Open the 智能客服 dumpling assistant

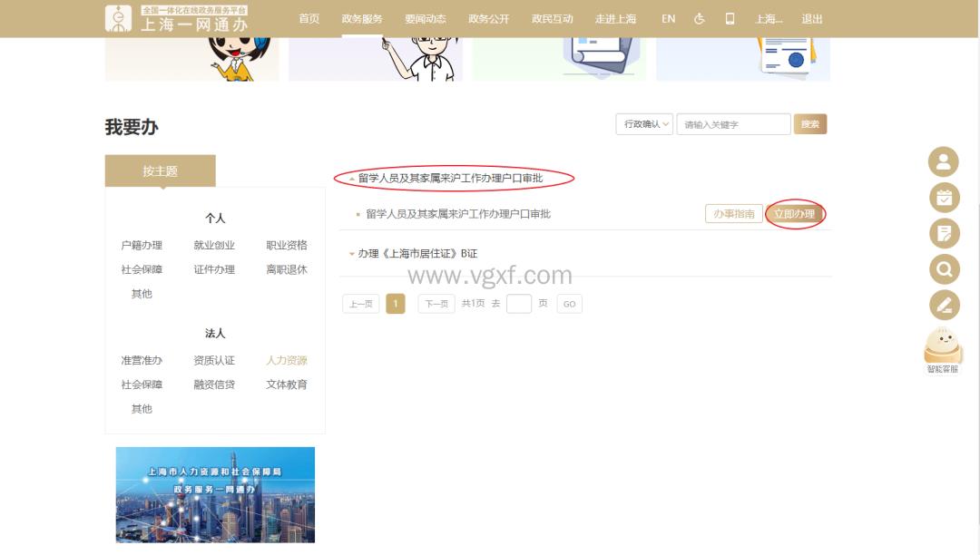[942, 349]
